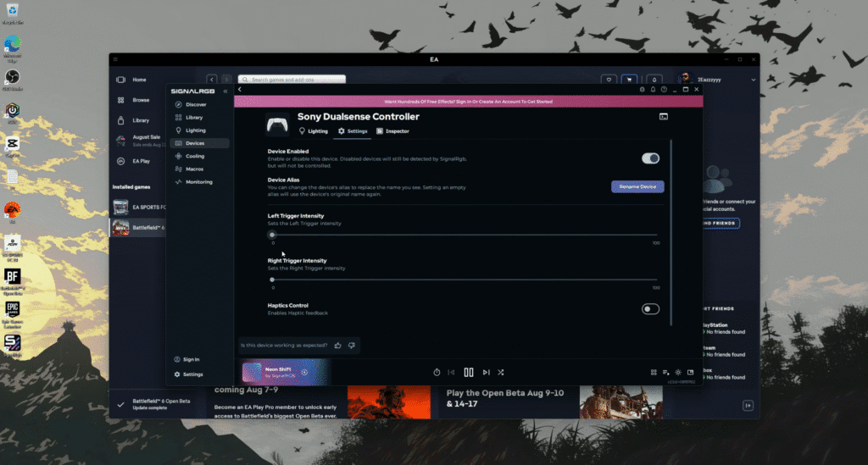Open Neon Shift effect thumbnail

[252, 372]
